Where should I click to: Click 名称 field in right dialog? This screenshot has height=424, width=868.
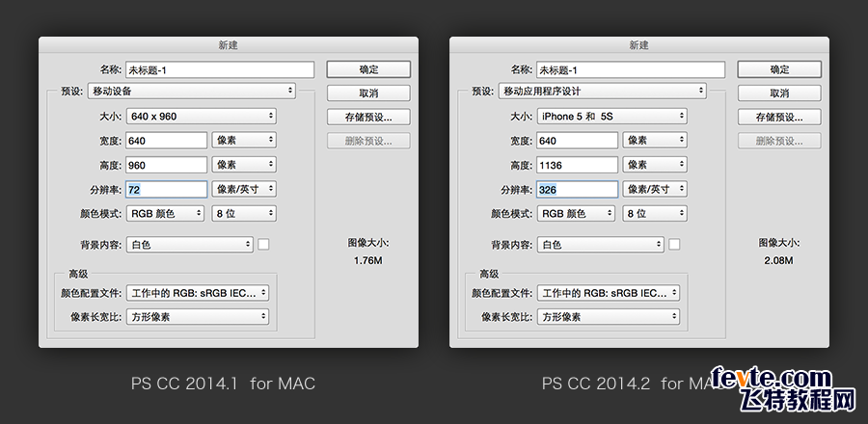[x=631, y=69]
